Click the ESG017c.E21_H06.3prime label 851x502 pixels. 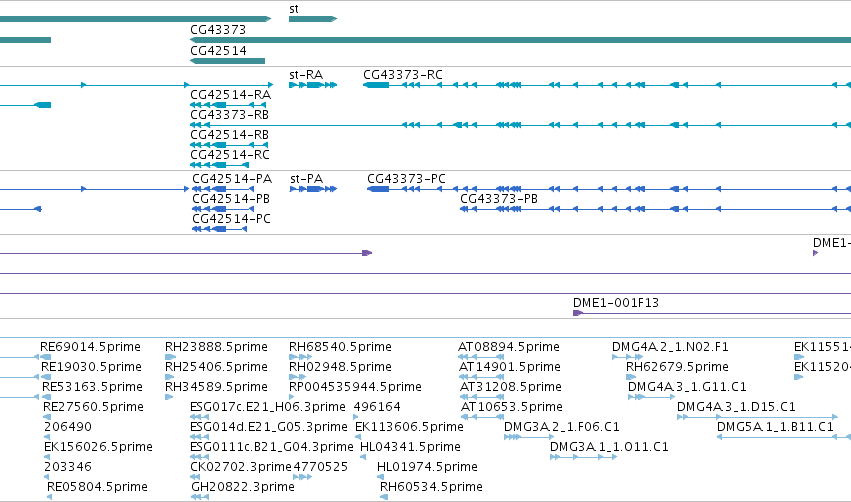tap(268, 407)
